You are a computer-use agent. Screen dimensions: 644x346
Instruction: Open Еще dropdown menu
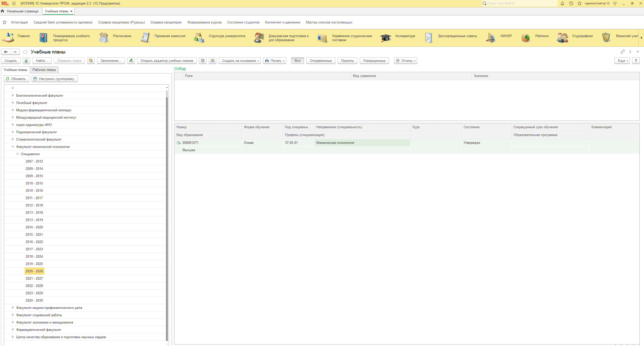(622, 61)
